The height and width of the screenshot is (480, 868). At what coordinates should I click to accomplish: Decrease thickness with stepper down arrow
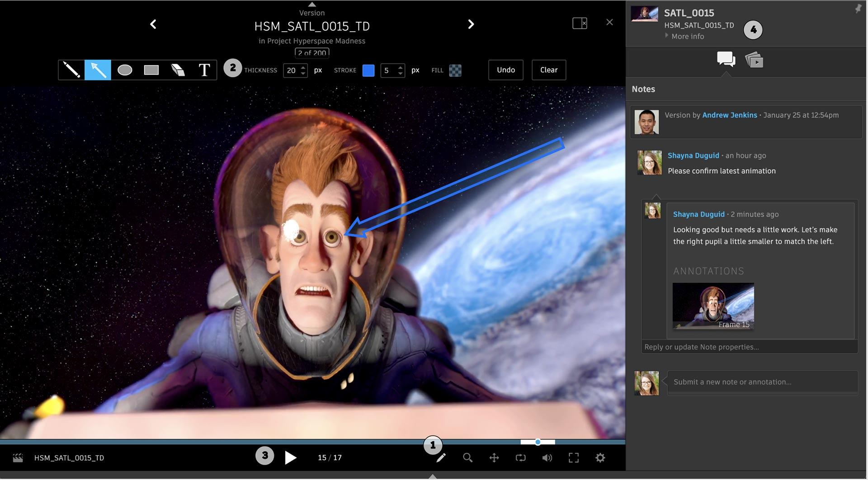click(303, 74)
